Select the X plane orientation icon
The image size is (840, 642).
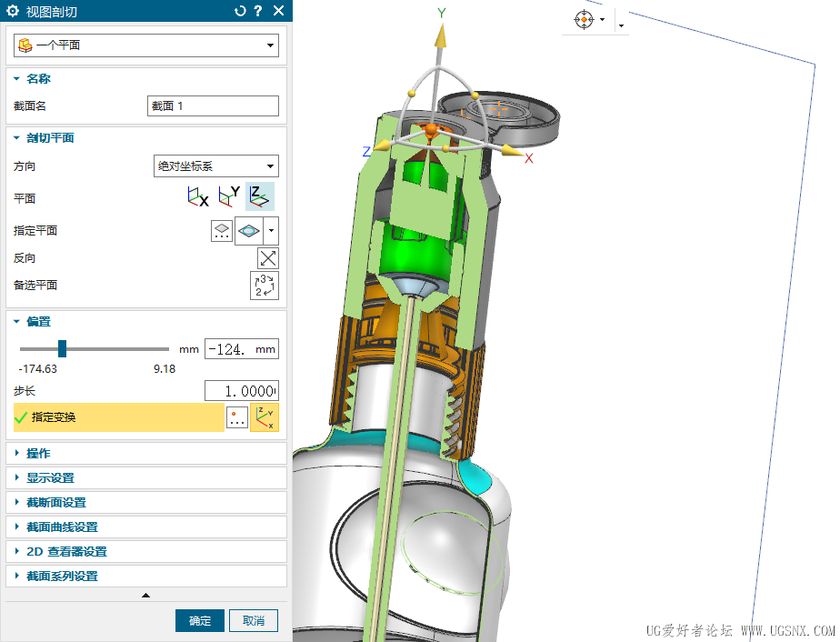(x=197, y=196)
